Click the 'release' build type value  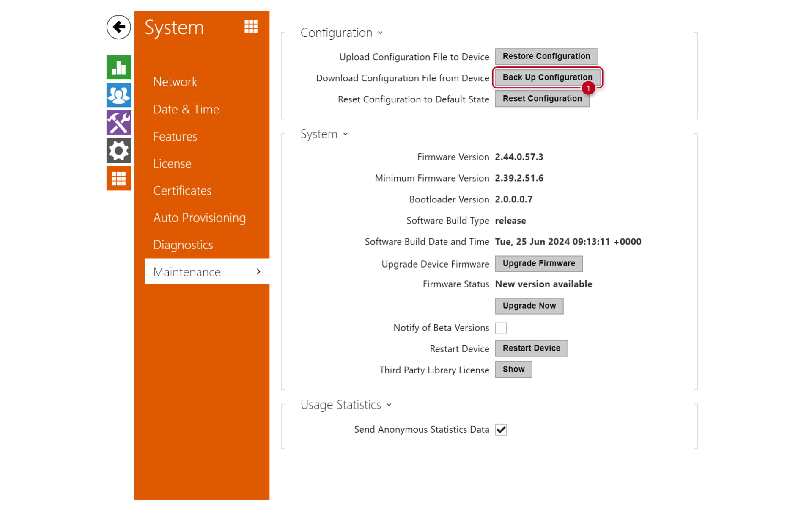[x=510, y=221]
